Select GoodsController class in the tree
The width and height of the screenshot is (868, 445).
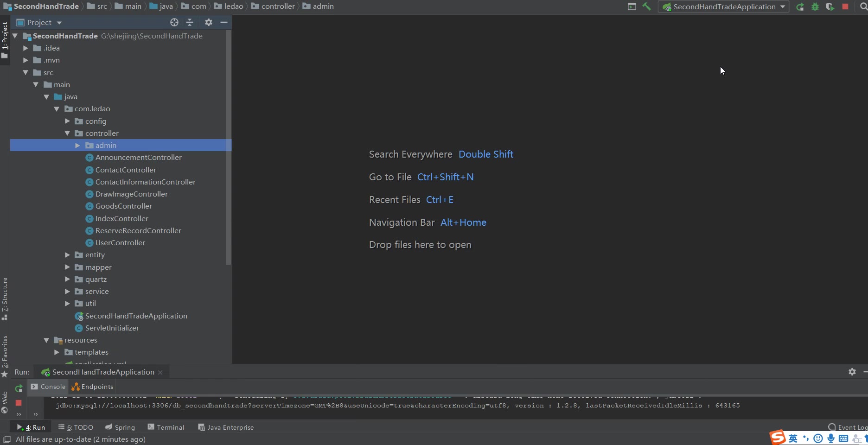(x=123, y=206)
